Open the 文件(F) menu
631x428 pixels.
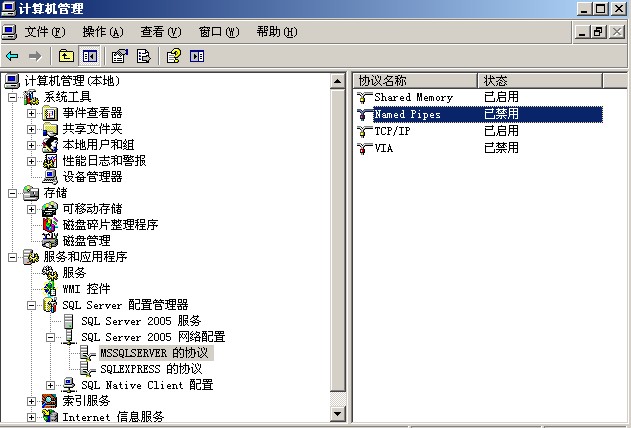(45, 32)
